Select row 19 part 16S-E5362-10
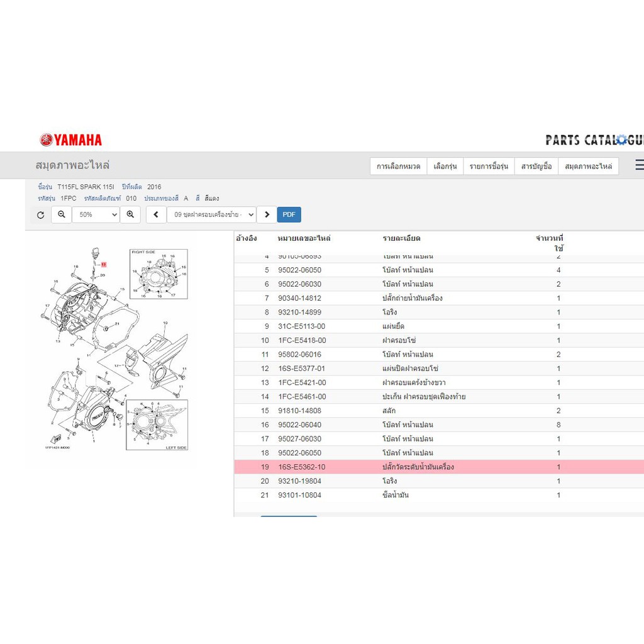The height and width of the screenshot is (644, 644). point(439,467)
